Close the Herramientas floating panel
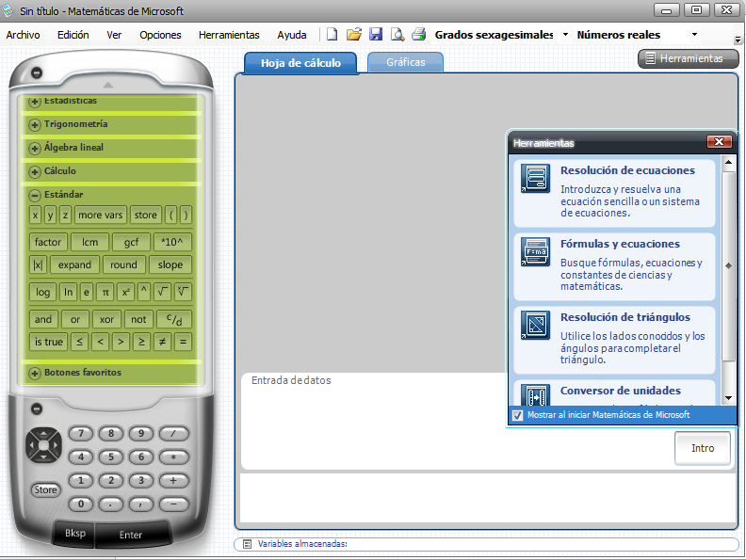 [x=719, y=142]
